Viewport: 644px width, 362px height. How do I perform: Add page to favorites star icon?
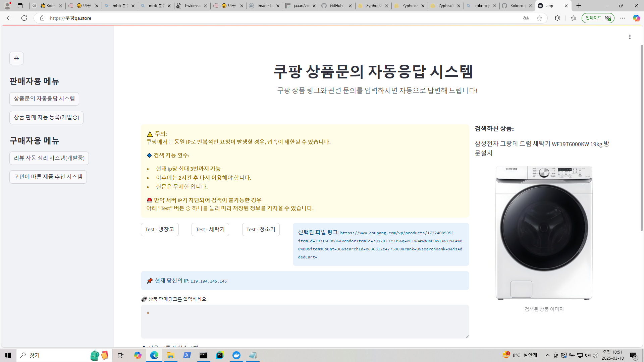tap(539, 18)
